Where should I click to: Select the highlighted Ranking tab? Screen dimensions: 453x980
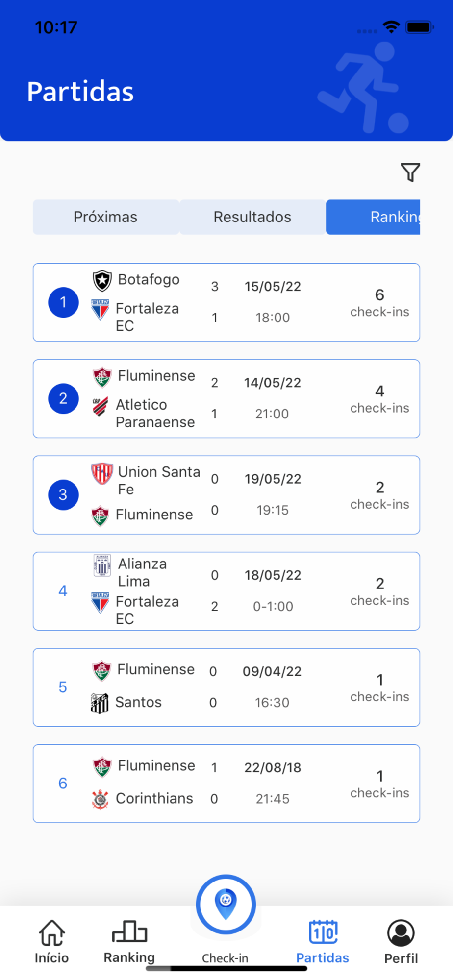click(374, 217)
